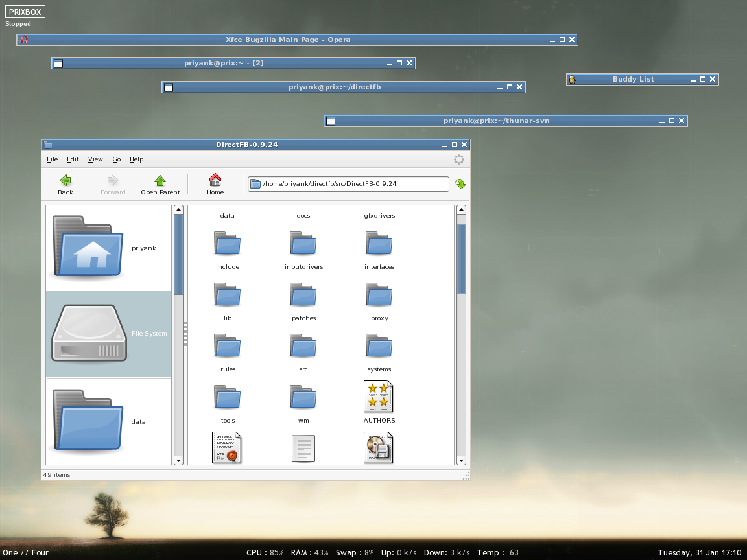Click the Back arrow toolbar icon
The width and height of the screenshot is (747, 560).
[65, 181]
